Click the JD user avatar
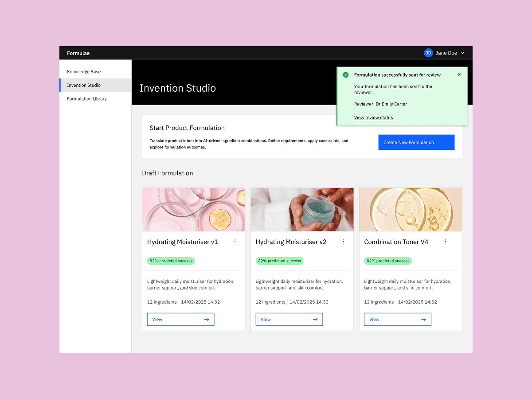Image resolution: width=532 pixels, height=399 pixels. coord(428,53)
